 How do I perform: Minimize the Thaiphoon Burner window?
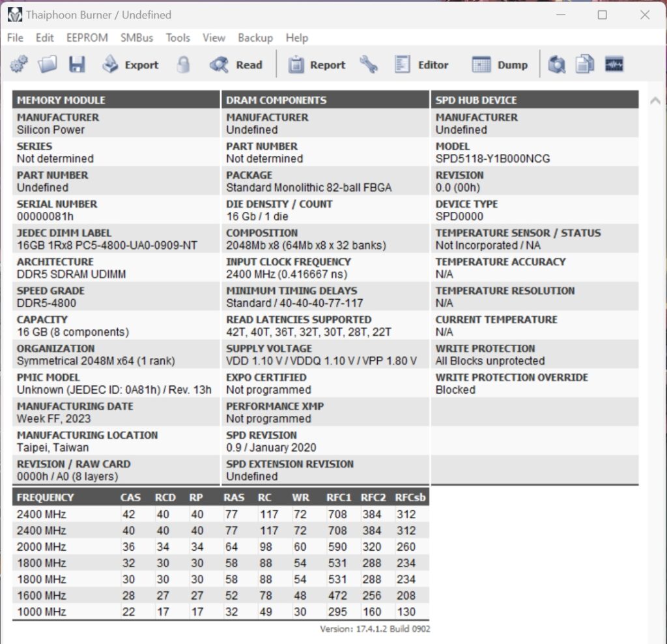pyautogui.click(x=561, y=15)
